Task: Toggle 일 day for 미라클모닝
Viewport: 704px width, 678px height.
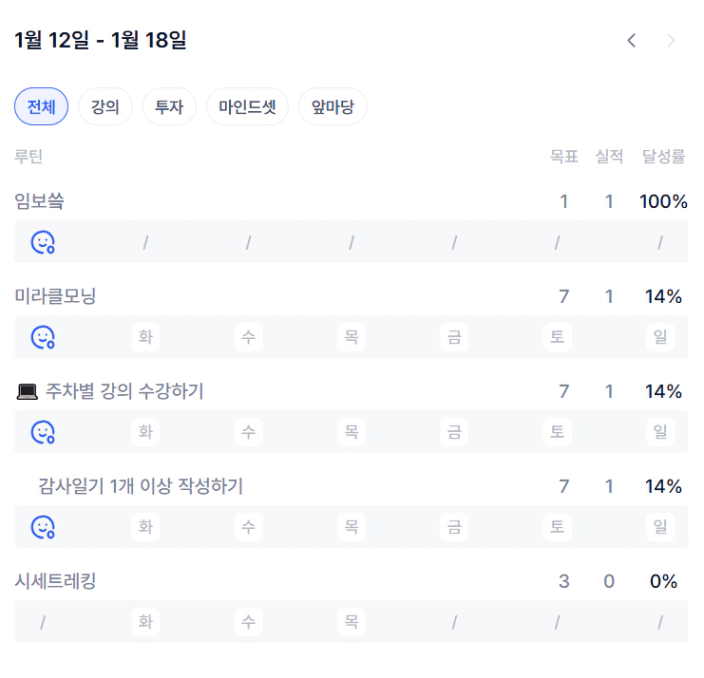Action: [660, 337]
